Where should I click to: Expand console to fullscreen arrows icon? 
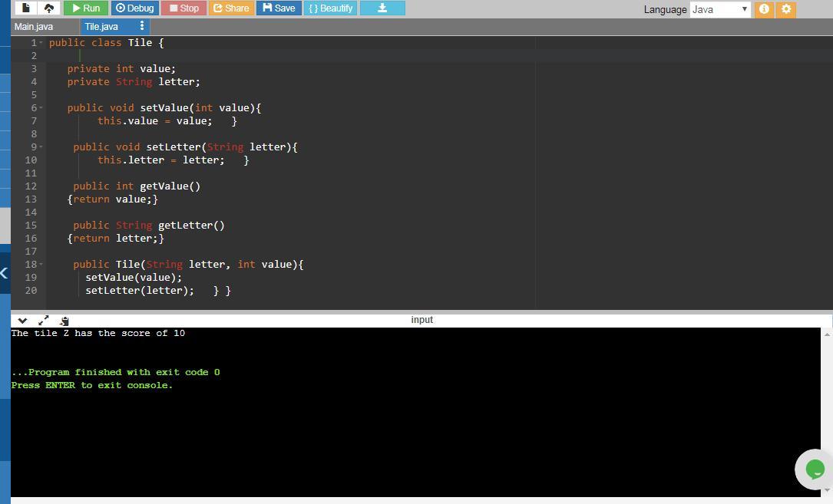[44, 320]
